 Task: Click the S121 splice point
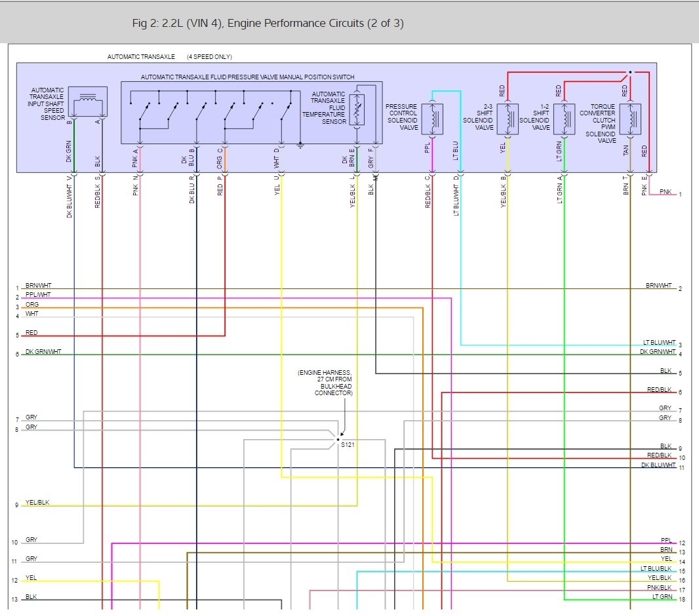[338, 440]
